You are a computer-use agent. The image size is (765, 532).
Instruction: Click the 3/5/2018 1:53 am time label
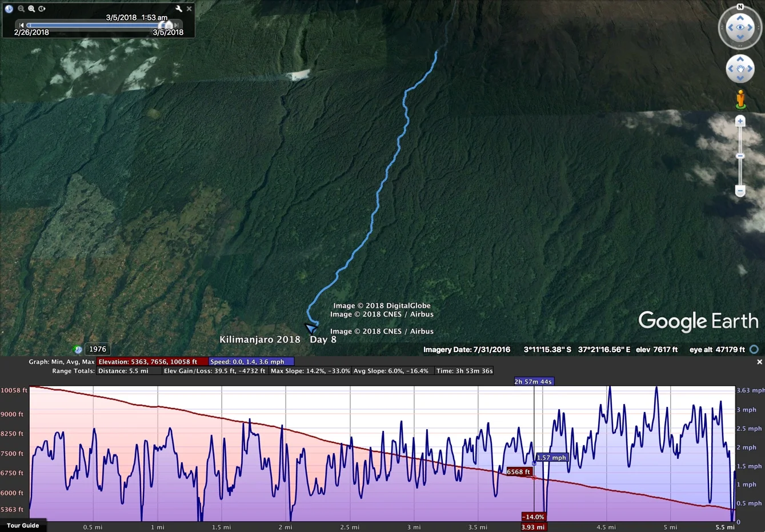pos(137,18)
